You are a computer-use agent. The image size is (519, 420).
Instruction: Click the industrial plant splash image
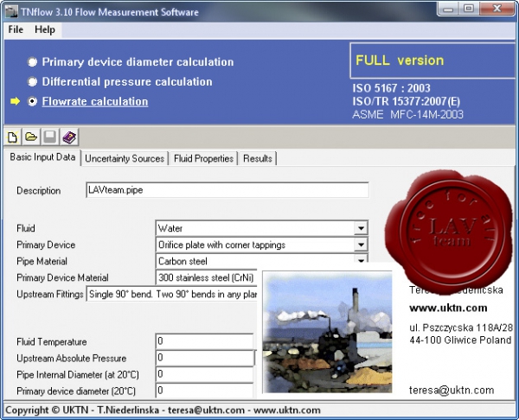click(327, 333)
